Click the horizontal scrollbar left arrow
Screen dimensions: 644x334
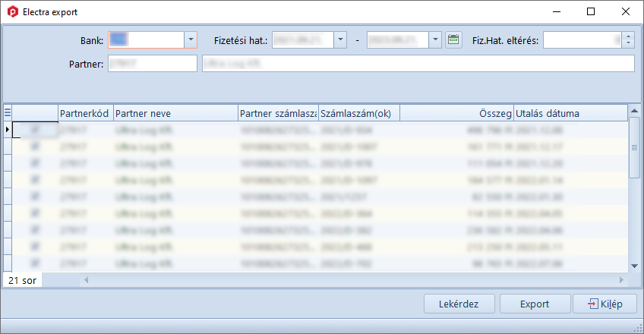87,280
